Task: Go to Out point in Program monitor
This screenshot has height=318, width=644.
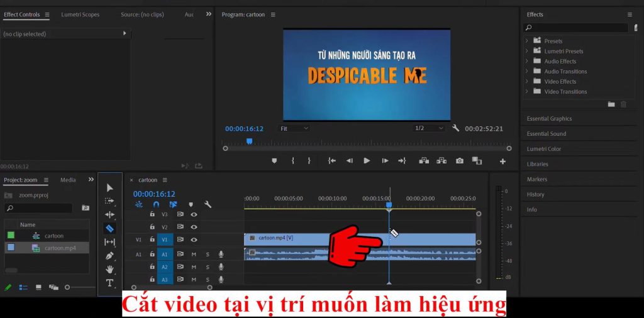Action: (x=402, y=161)
